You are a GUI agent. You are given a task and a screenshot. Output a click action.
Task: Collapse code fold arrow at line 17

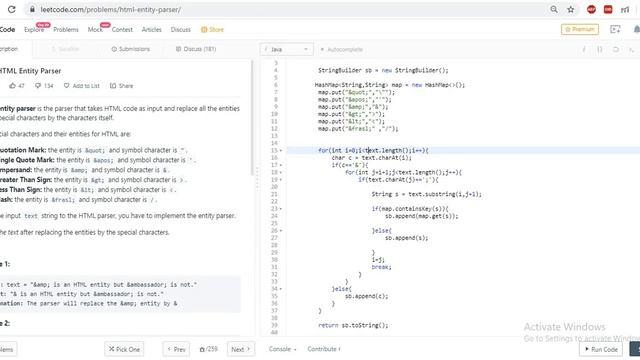point(281,165)
